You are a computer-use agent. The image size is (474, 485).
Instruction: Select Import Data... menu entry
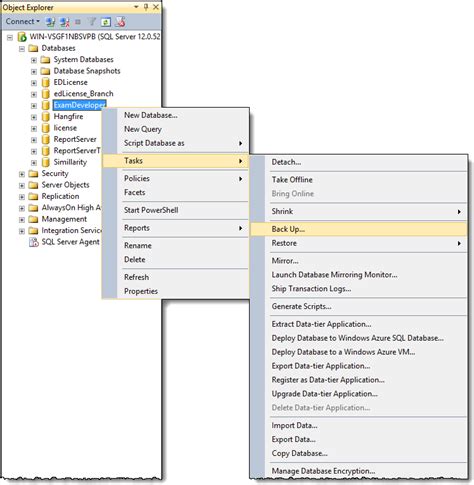click(x=359, y=426)
